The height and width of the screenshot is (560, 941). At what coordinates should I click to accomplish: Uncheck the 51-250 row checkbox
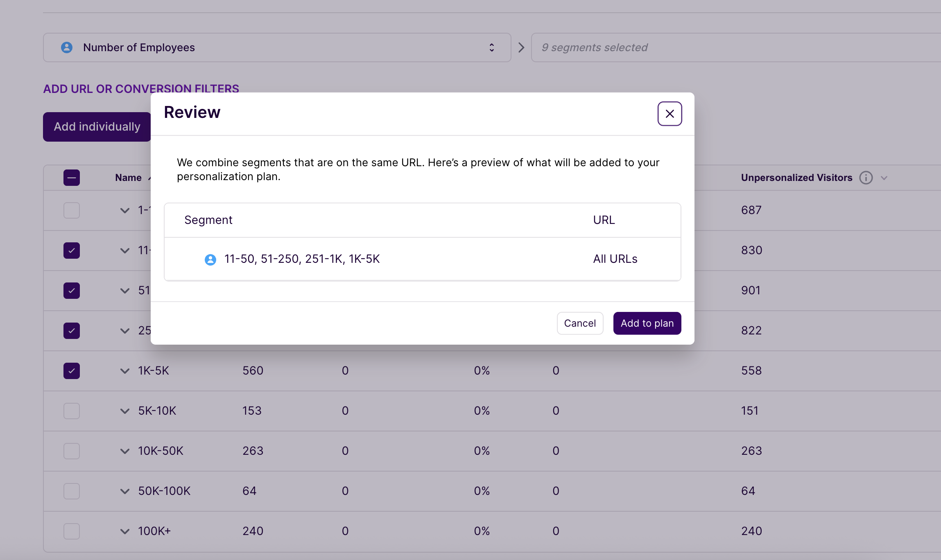pyautogui.click(x=72, y=291)
